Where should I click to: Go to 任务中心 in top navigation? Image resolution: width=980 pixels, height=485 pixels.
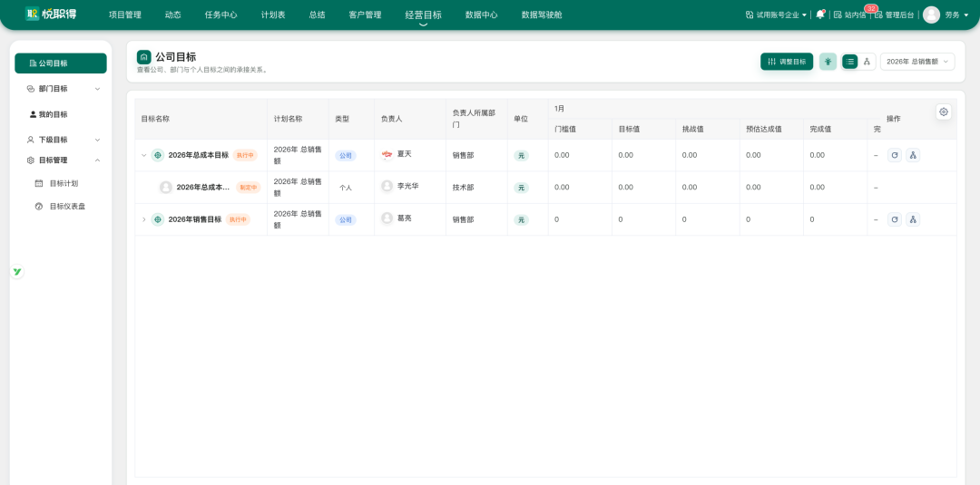click(220, 15)
